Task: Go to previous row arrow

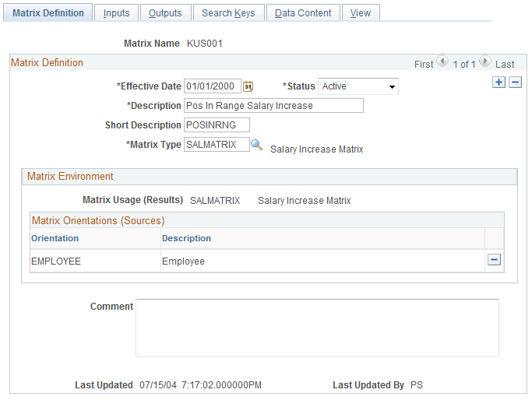Action: [x=442, y=61]
